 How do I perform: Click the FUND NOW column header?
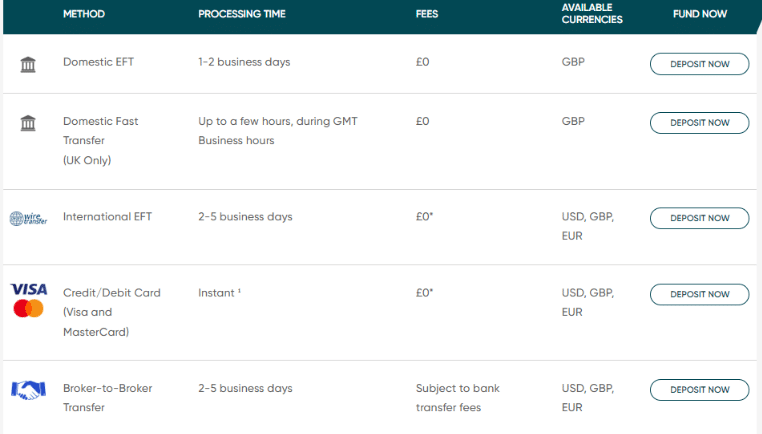700,14
